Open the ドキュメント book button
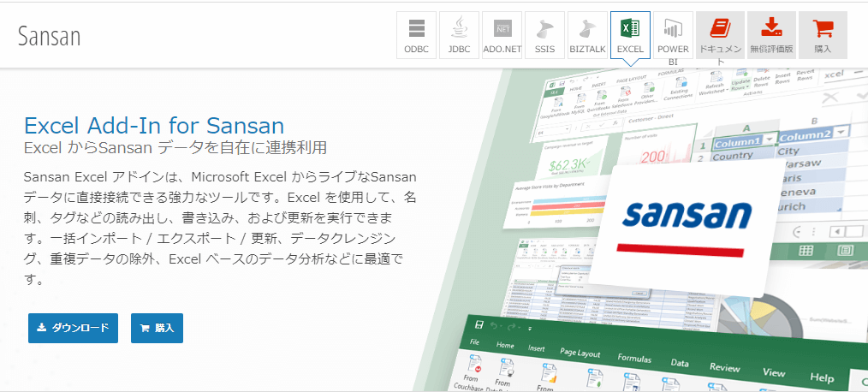This screenshot has height=392, width=868. [720, 35]
